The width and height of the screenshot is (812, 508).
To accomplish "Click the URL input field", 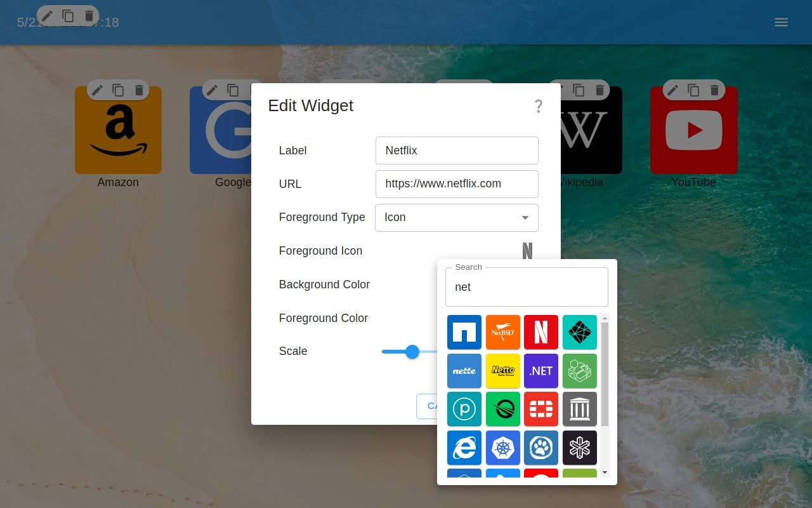I will 457,184.
